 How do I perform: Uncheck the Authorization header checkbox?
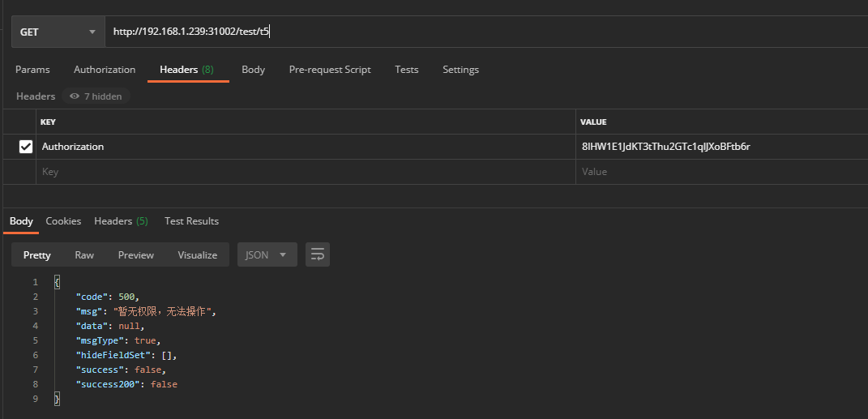coord(26,147)
